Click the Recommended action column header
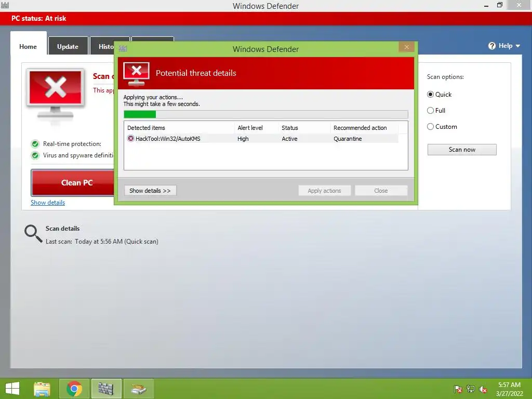 364,128
